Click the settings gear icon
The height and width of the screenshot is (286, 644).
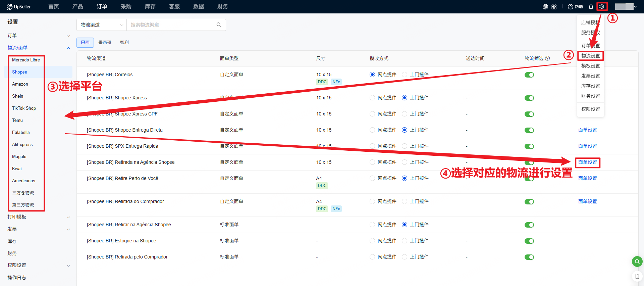pyautogui.click(x=602, y=7)
